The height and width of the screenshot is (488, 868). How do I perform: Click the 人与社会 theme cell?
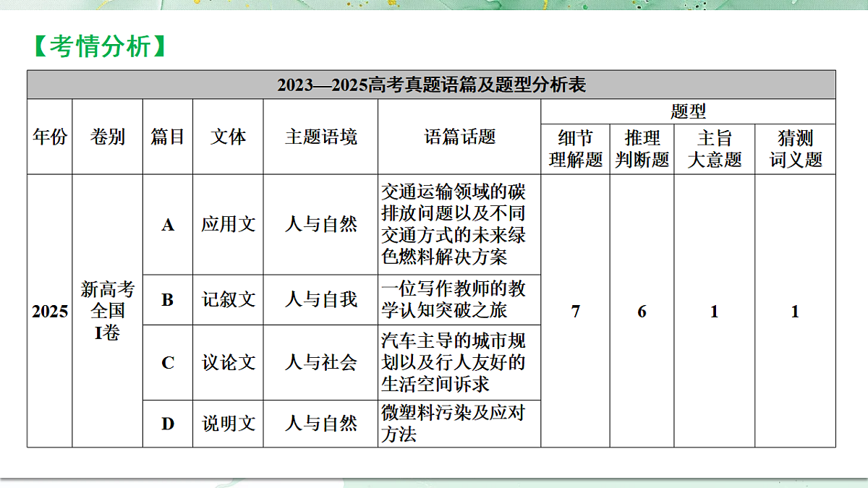321,362
